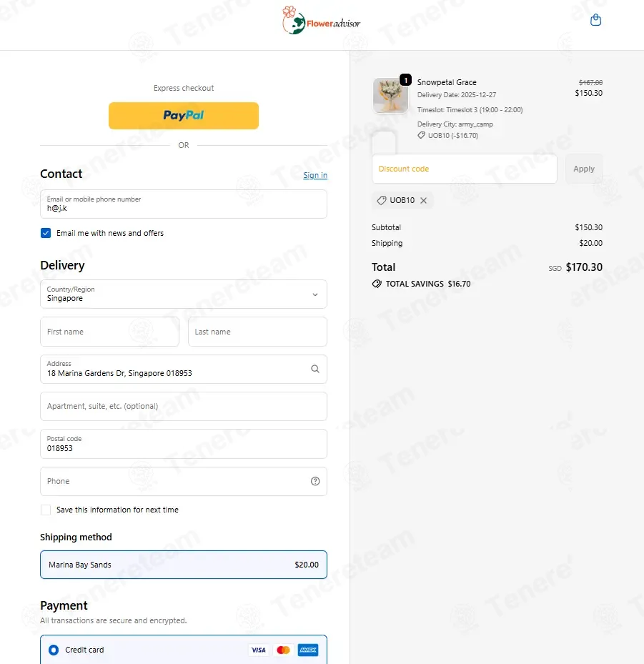Screen dimensions: 644x664
Task: Select the Credit card radio button
Action: pos(54,650)
